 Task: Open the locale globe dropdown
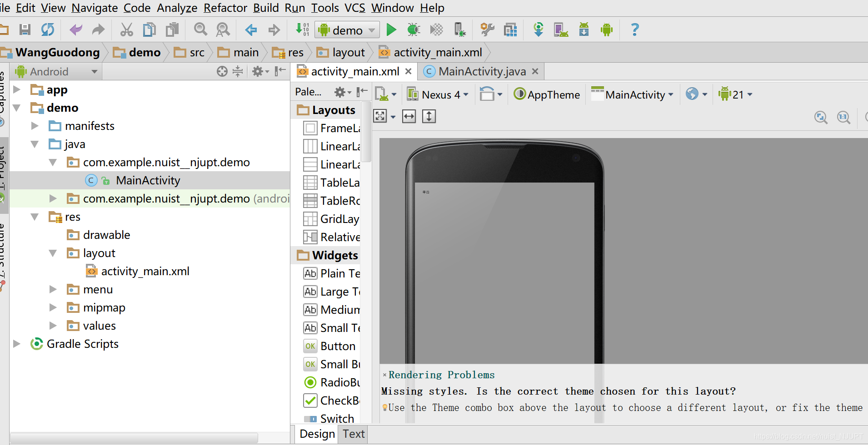click(x=697, y=94)
